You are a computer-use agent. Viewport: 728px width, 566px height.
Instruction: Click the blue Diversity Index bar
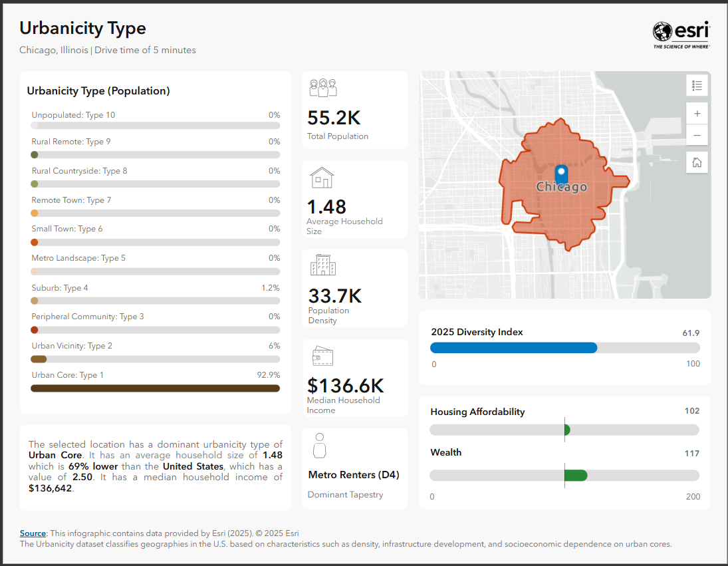tap(513, 348)
